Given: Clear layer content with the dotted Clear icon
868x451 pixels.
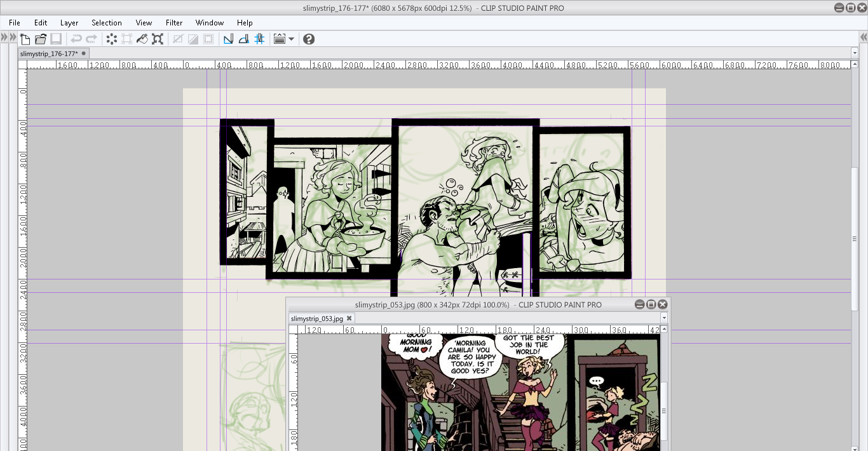Looking at the screenshot, I should 112,39.
